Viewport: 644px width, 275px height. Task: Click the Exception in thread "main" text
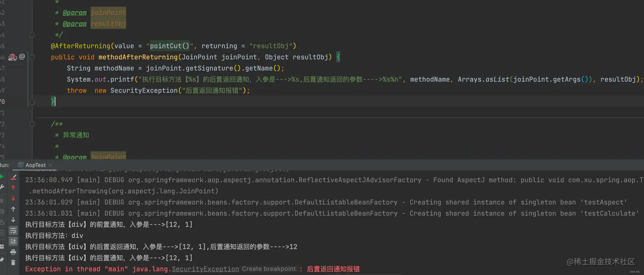78,269
